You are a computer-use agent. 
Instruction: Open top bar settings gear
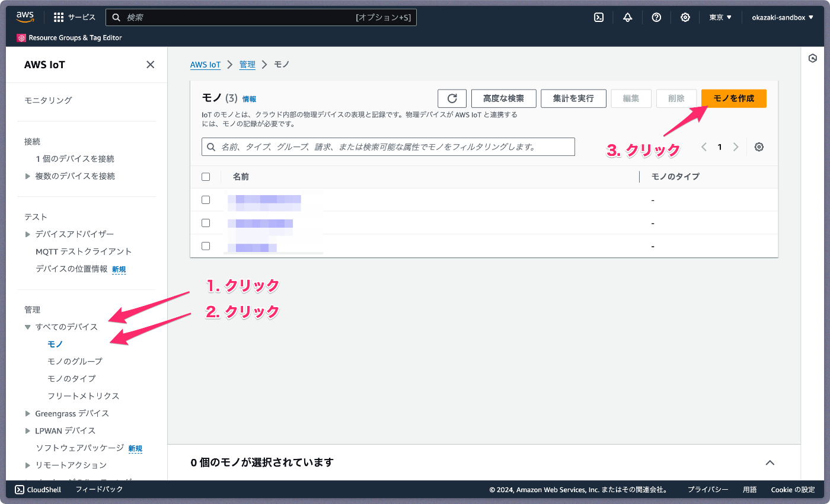tap(685, 17)
